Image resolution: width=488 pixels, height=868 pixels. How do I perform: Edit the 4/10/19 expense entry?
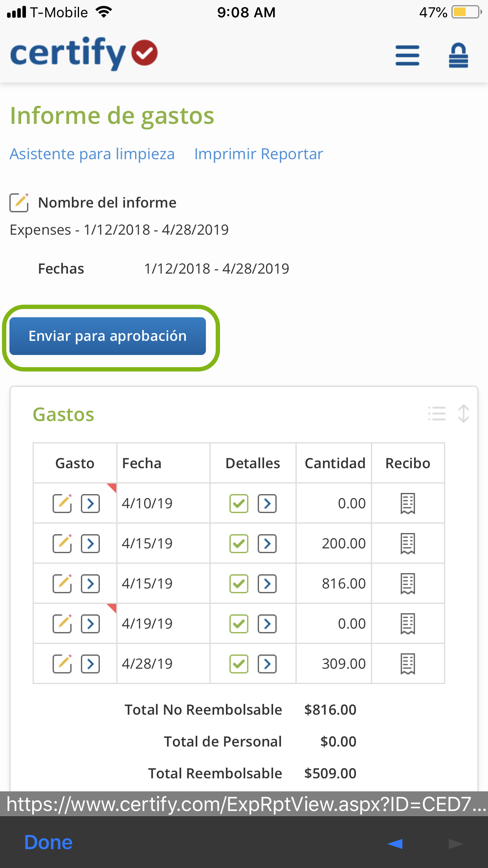point(62,504)
